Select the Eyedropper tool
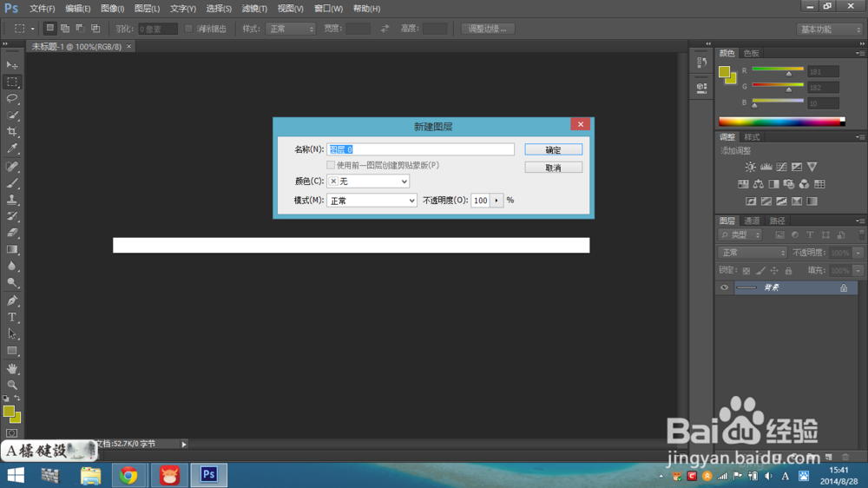This screenshot has height=488, width=868. tap(12, 148)
